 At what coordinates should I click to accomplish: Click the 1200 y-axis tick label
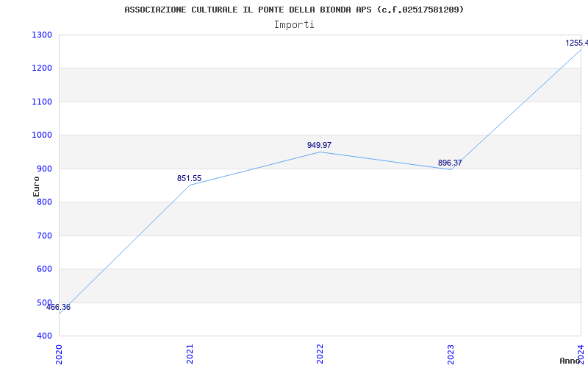click(42, 68)
